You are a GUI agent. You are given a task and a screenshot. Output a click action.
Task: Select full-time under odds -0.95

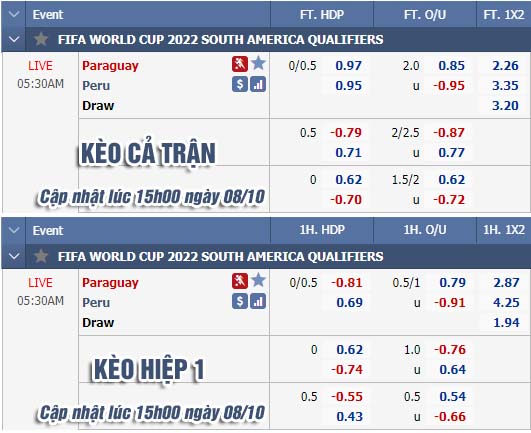tap(449, 86)
